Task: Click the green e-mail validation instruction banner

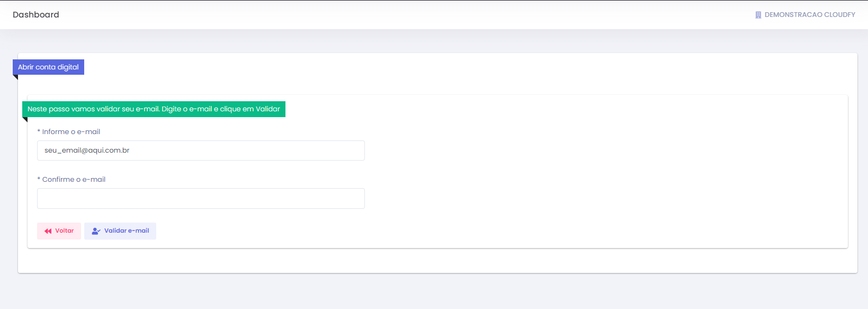Action: click(x=154, y=109)
